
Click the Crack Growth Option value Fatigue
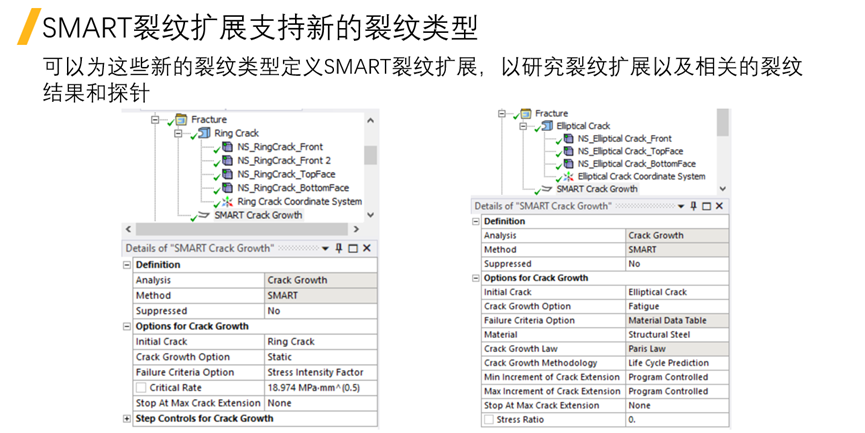click(x=677, y=306)
